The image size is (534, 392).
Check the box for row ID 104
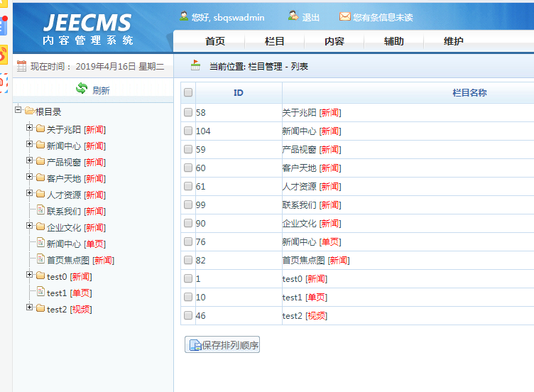pos(188,131)
